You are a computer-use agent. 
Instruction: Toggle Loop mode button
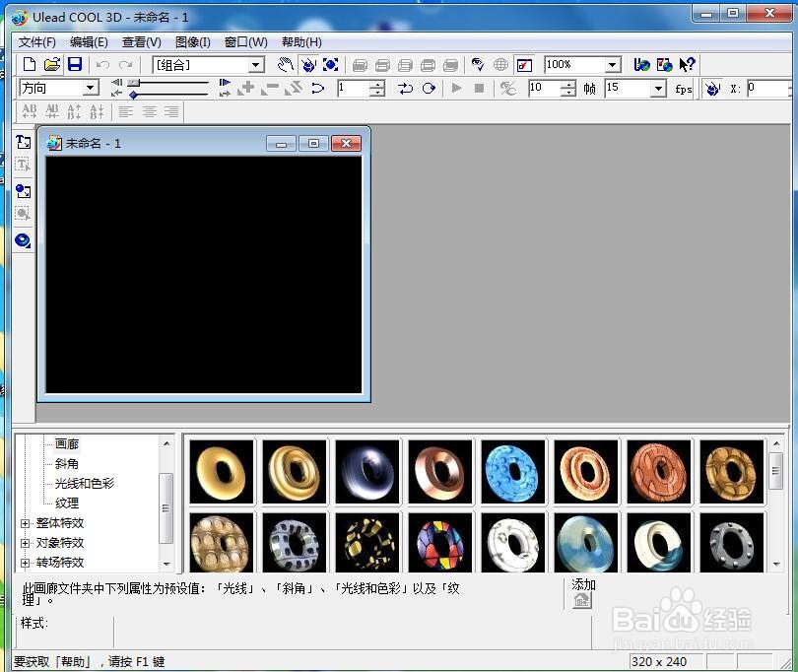pyautogui.click(x=429, y=88)
